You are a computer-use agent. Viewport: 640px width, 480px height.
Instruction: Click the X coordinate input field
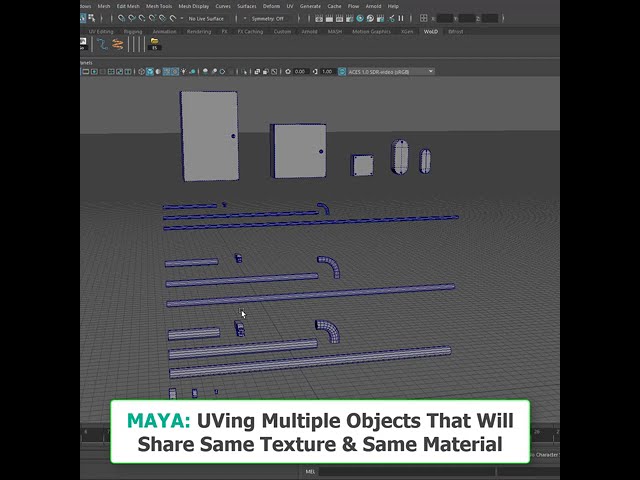445,18
